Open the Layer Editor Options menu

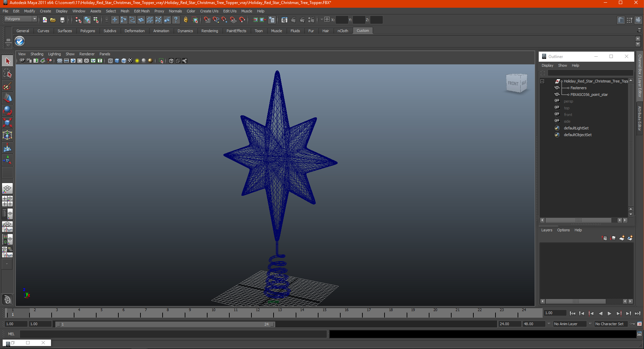pyautogui.click(x=563, y=230)
